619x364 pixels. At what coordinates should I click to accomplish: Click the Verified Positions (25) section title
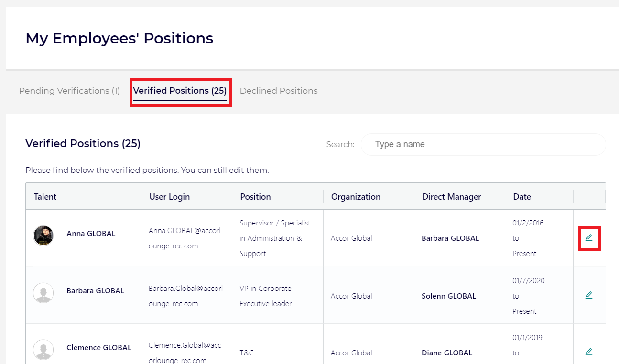coord(83,143)
